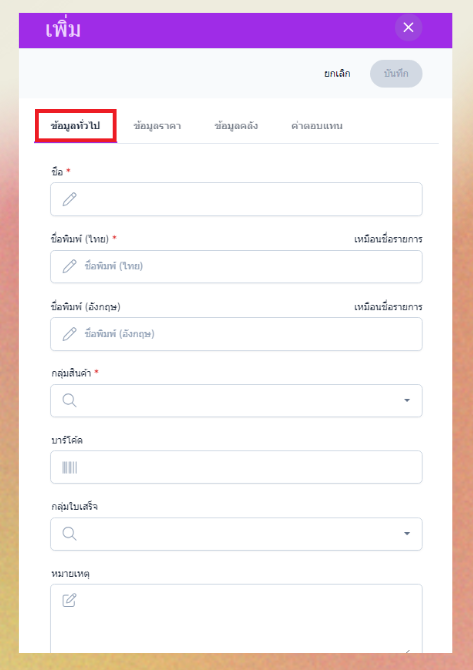Click เหมือนชื่อรายการ link above English print name
The image size is (473, 670).
click(x=388, y=307)
